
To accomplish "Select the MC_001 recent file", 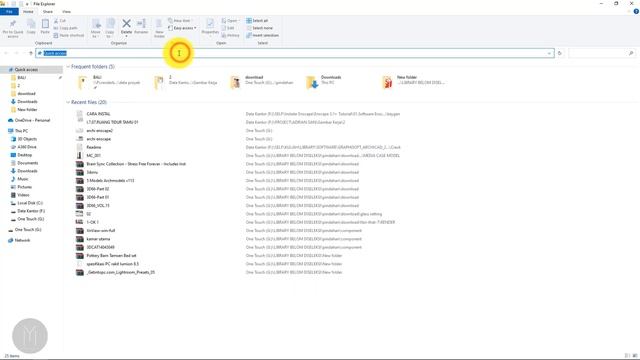I will pos(93,156).
